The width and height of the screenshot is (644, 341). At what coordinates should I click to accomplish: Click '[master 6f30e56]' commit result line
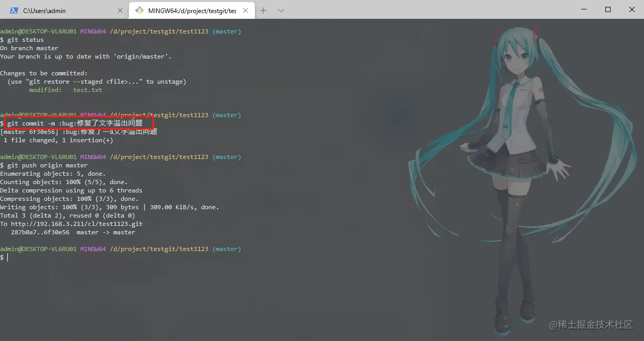pyautogui.click(x=78, y=132)
